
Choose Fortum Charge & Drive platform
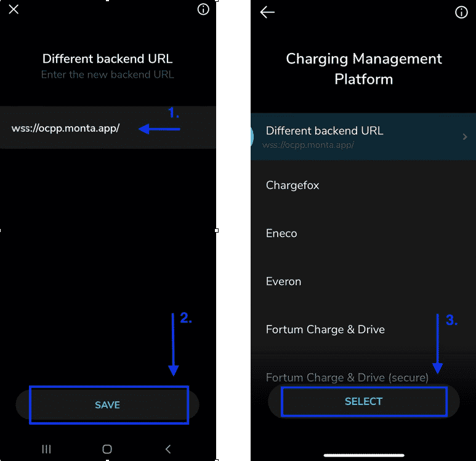coord(363,329)
